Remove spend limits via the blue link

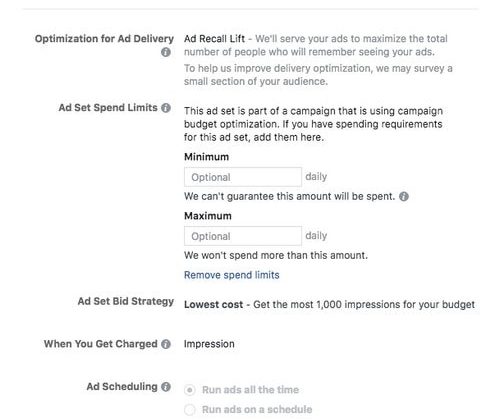232,275
